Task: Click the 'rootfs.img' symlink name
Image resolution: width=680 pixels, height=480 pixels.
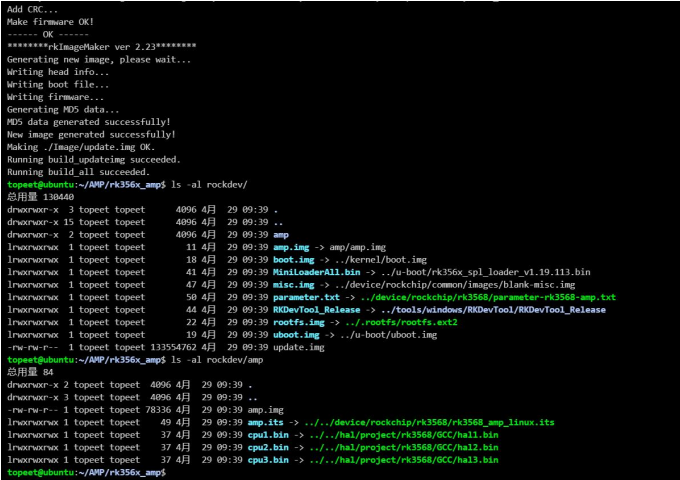Action: click(x=299, y=322)
